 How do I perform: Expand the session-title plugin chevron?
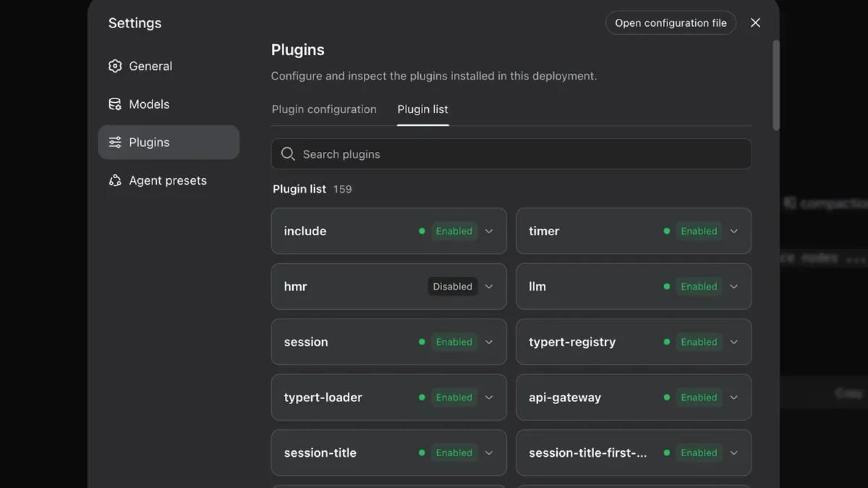[x=489, y=453]
